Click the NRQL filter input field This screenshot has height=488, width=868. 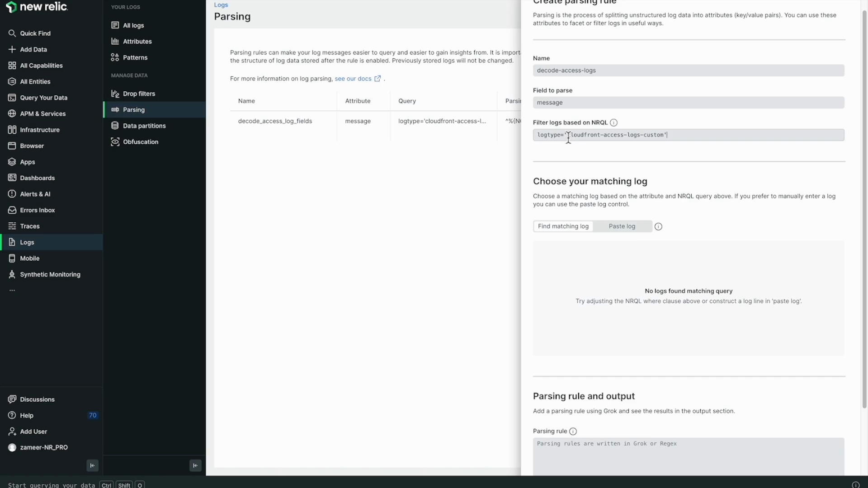point(689,135)
